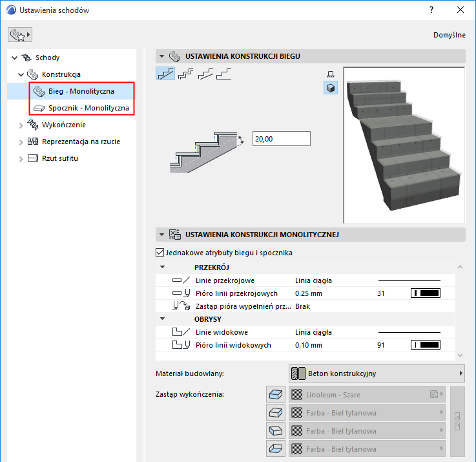Open the help question mark button
476x462 pixels.
click(x=431, y=10)
